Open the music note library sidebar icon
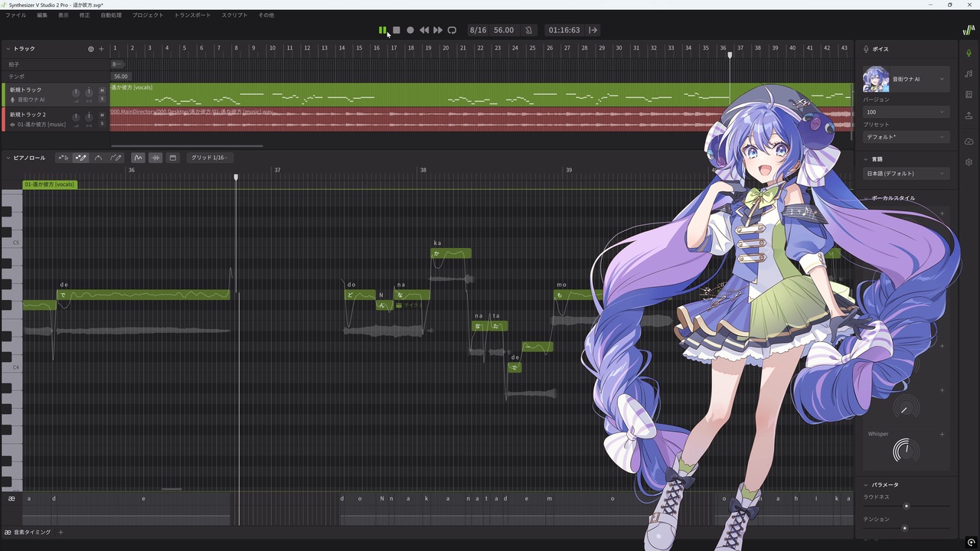 point(969,74)
